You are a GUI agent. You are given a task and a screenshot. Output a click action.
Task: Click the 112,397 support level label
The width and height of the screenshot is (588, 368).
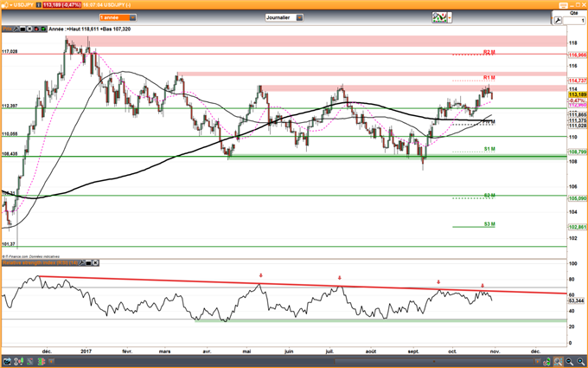pos(10,106)
